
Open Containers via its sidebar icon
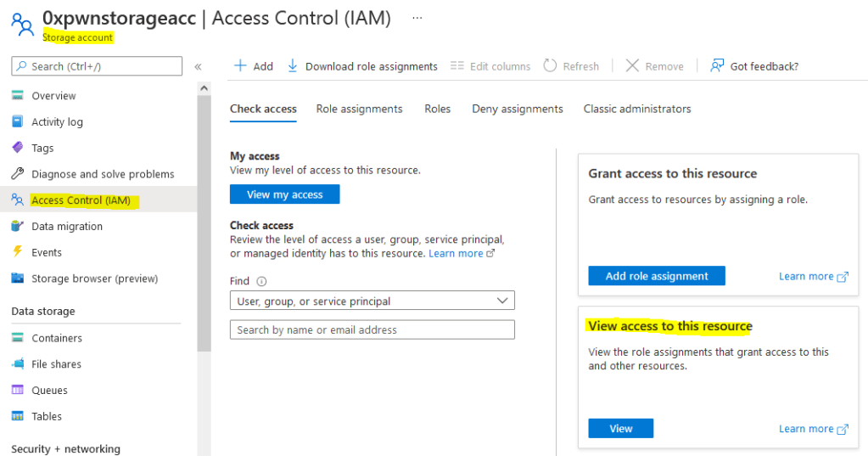click(x=18, y=338)
